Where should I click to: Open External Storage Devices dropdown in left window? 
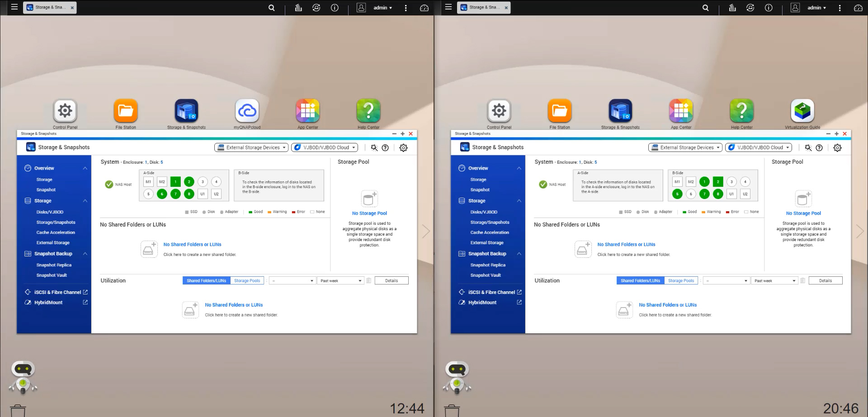click(x=251, y=147)
